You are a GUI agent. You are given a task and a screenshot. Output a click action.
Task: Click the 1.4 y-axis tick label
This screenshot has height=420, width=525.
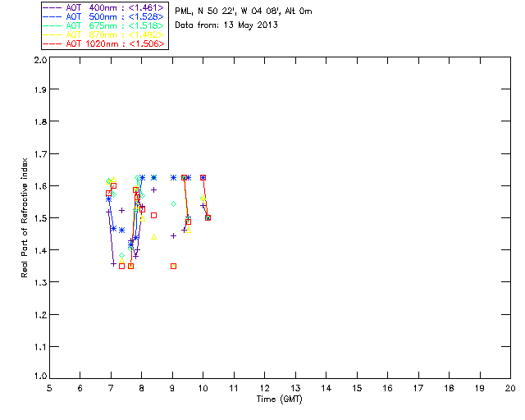(40, 250)
